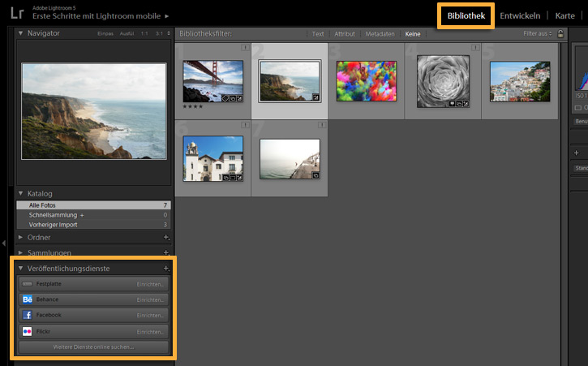588x366 pixels.
Task: Click Einrichten for Behance
Action: pos(150,299)
